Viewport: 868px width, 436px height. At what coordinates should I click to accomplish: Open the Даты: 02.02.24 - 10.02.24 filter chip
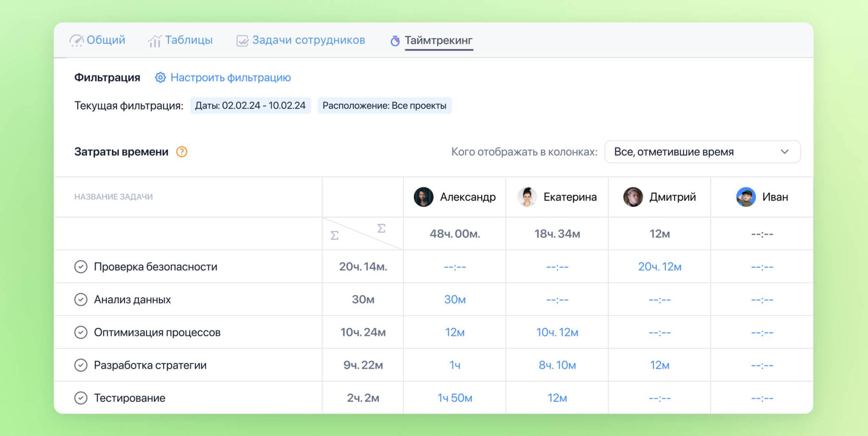pyautogui.click(x=250, y=106)
